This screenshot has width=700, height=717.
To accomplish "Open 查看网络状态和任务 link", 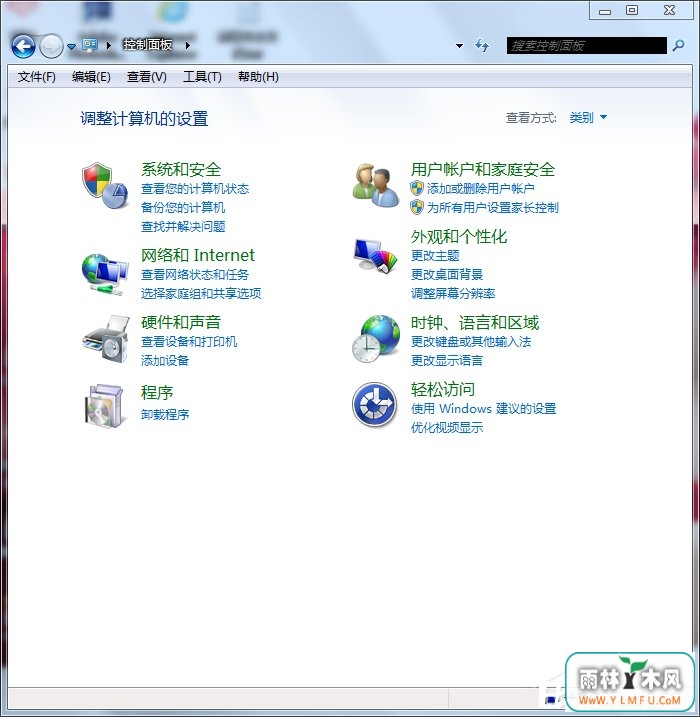I will tap(195, 274).
